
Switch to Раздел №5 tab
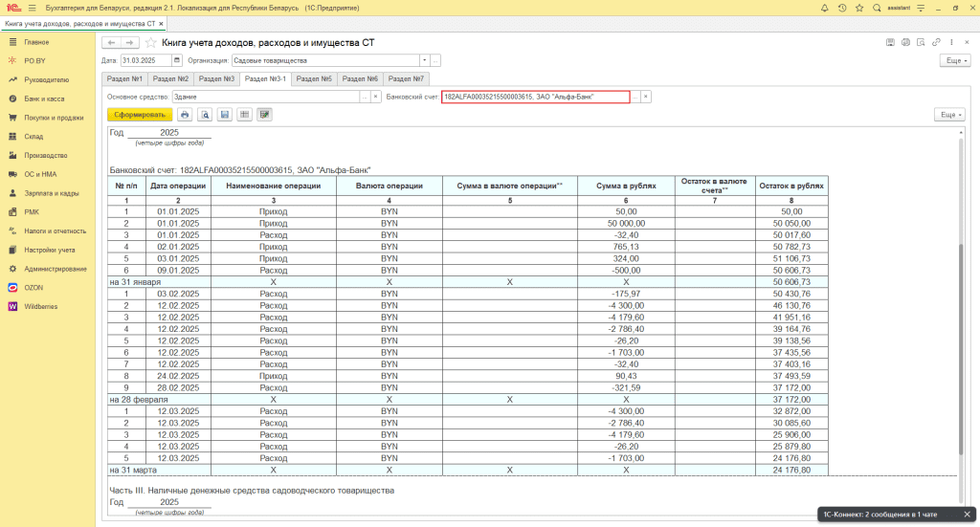point(314,78)
